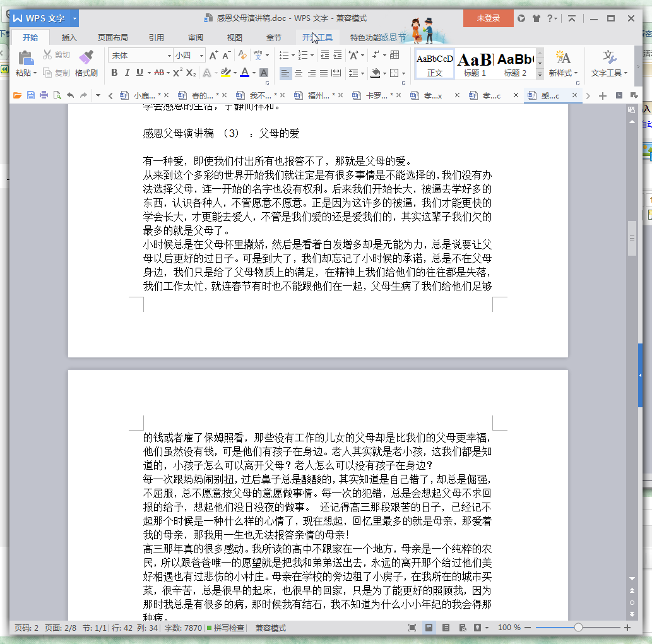Viewport: 652px width, 644px height.
Task: Switch to full screen view in status bar
Action: click(x=412, y=628)
